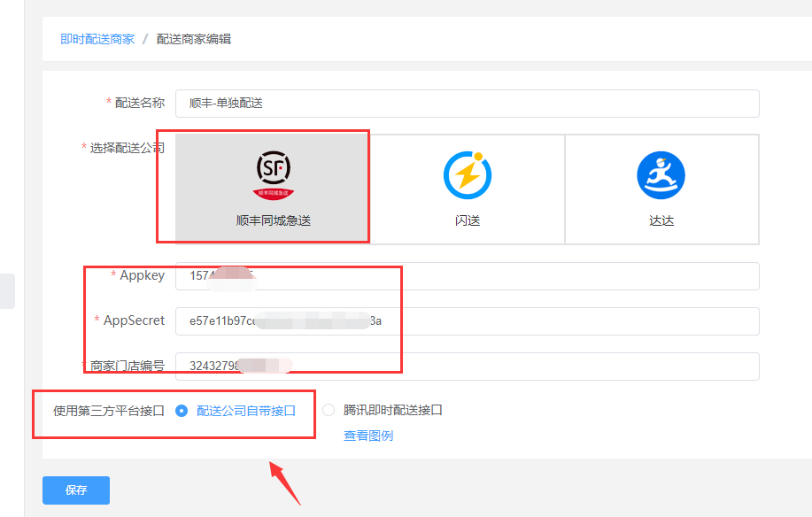This screenshot has height=517, width=812.
Task: Select the 配送公司自带接口 radio button
Action: tap(182, 410)
